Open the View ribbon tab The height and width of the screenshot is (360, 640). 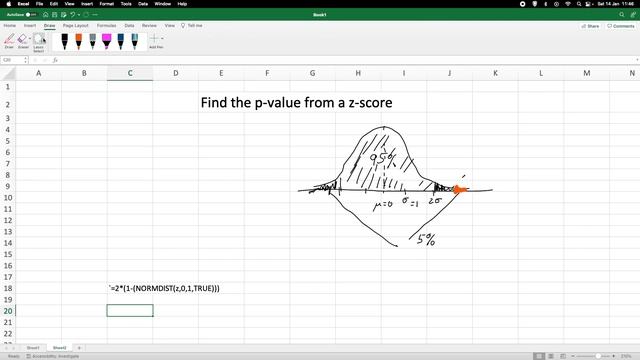(x=169, y=25)
